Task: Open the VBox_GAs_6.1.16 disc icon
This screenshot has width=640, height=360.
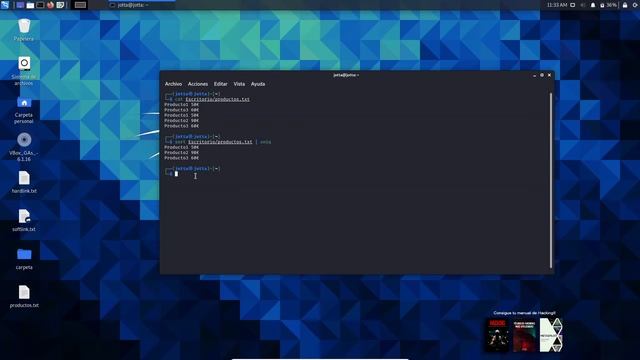Action: pyautogui.click(x=24, y=147)
